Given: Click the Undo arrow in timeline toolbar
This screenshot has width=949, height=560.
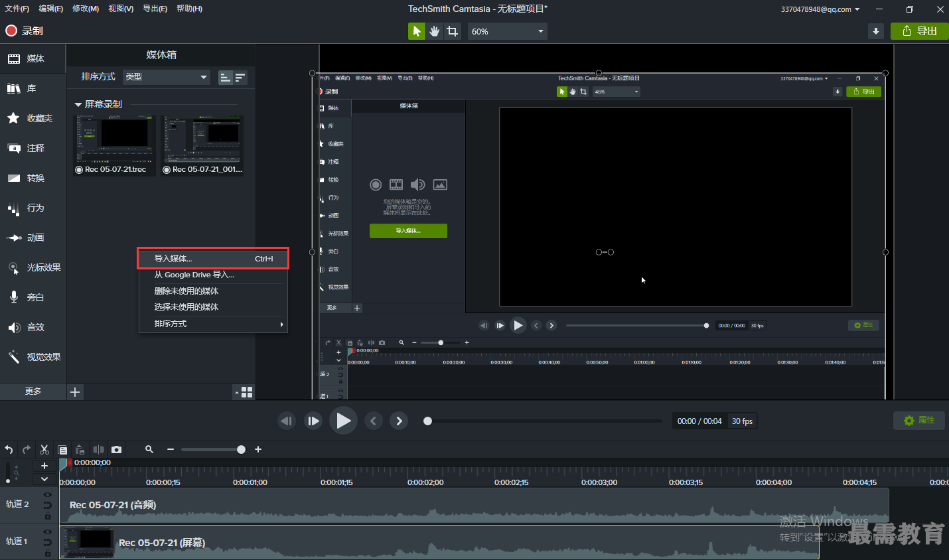Looking at the screenshot, I should (9, 450).
